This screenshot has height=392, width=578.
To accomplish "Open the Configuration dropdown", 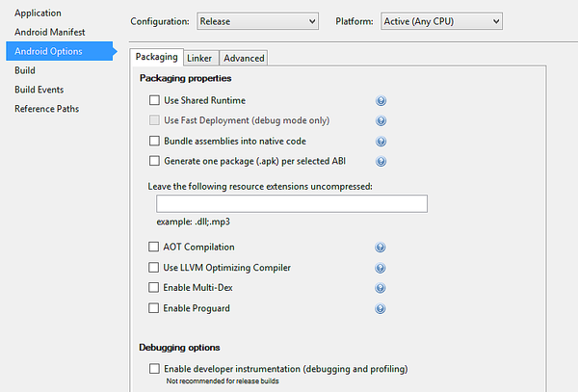I will pos(257,20).
